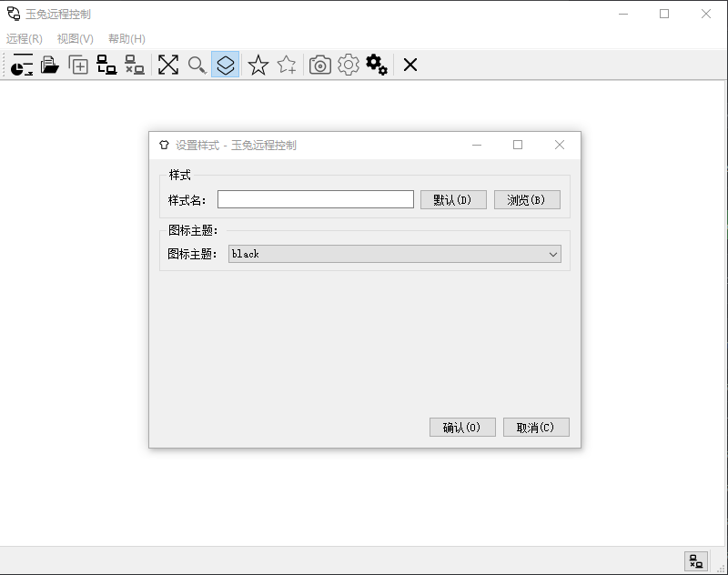The image size is (728, 575).
Task: Open the 远程(R) menu
Action: pyautogui.click(x=25, y=38)
